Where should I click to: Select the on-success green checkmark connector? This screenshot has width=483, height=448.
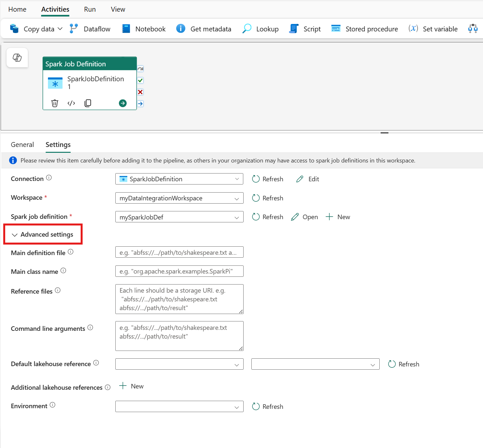140,80
